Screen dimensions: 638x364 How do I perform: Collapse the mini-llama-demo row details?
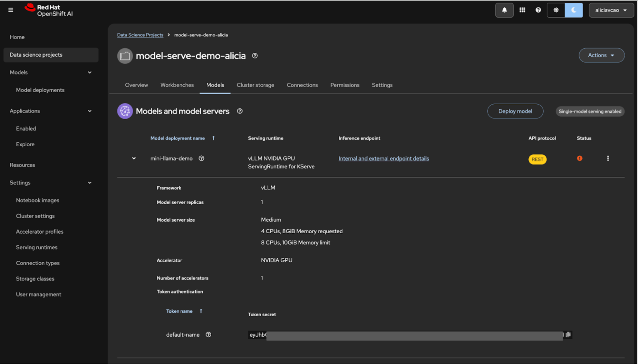[134, 159]
